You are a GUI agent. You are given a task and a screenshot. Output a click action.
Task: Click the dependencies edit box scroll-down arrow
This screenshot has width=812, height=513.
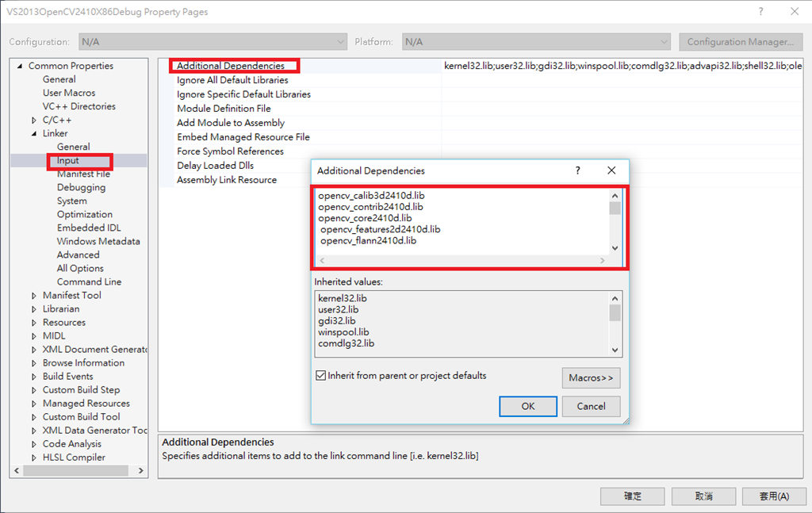[x=615, y=248]
